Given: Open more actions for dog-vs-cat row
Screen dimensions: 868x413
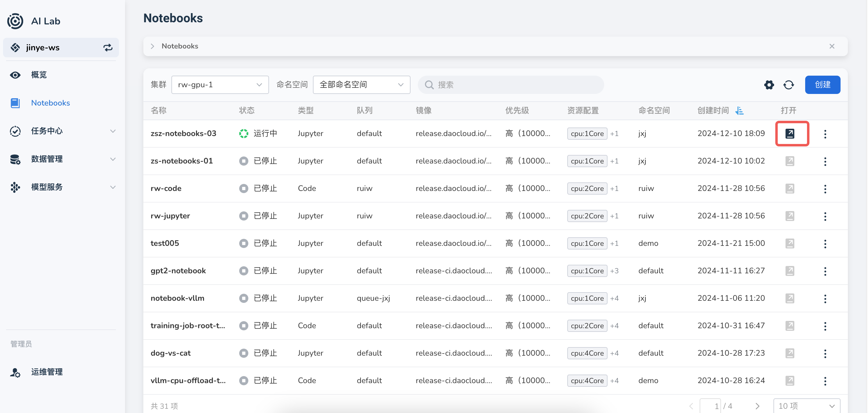Looking at the screenshot, I should point(825,354).
